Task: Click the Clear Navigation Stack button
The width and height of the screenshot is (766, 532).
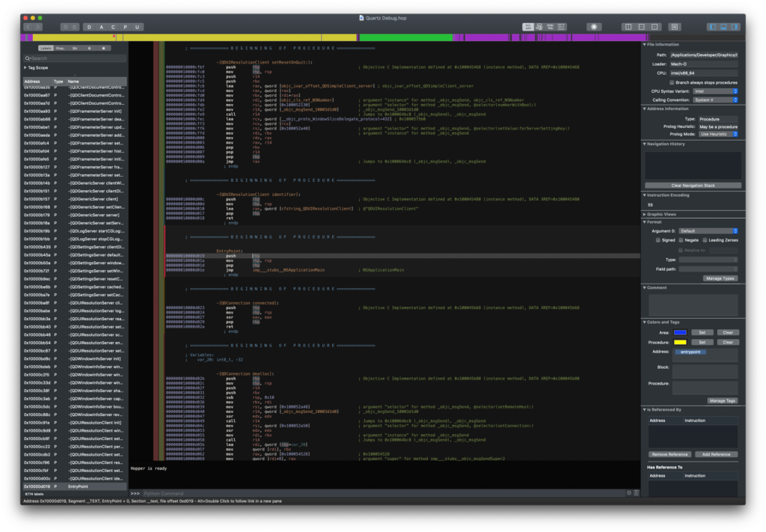Action: 693,185
